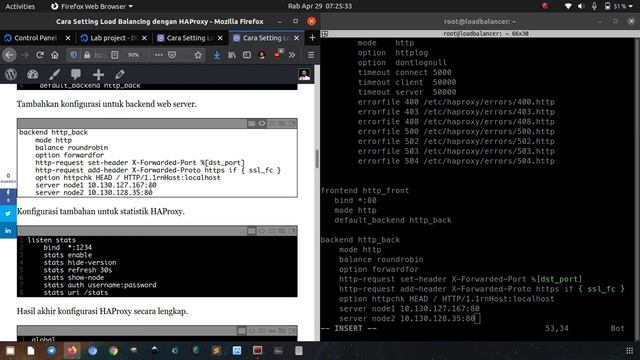Open red extension icon with badge

pyautogui.click(x=278, y=54)
